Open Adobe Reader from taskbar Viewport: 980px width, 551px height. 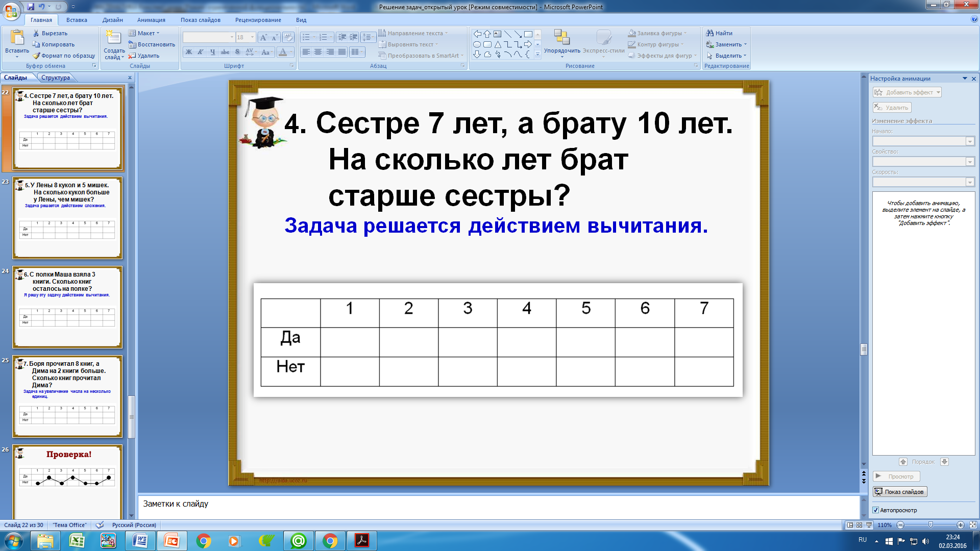pyautogui.click(x=362, y=541)
